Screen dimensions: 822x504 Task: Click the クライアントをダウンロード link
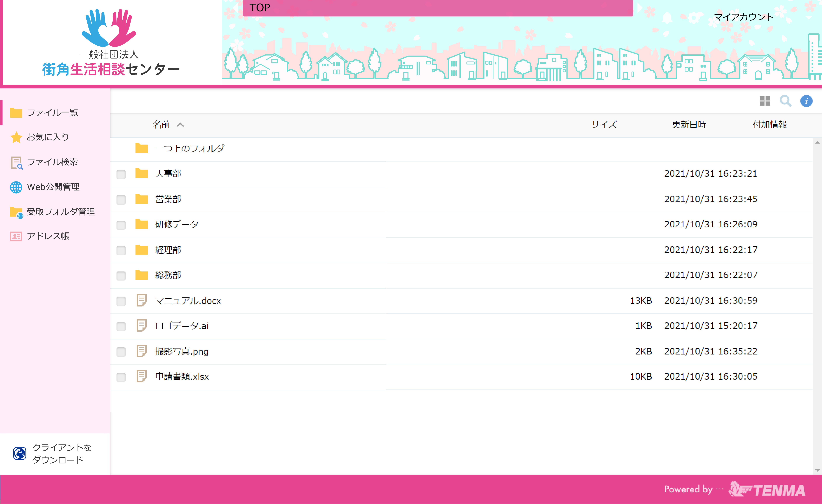(62, 453)
